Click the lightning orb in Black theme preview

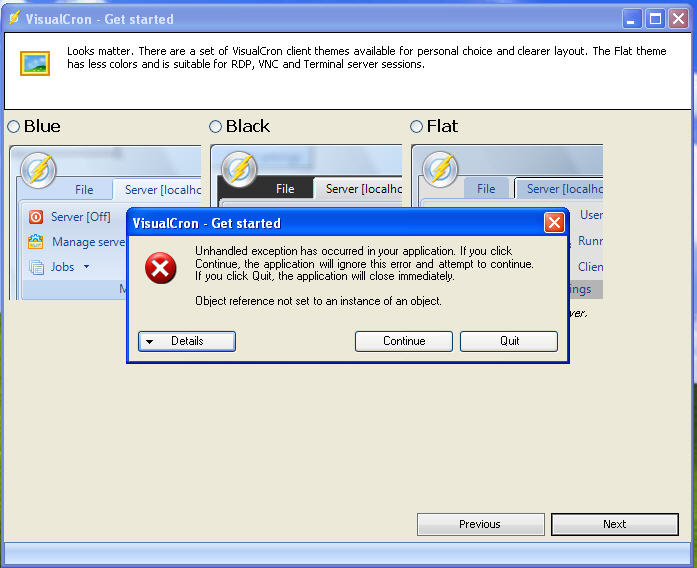(x=240, y=170)
